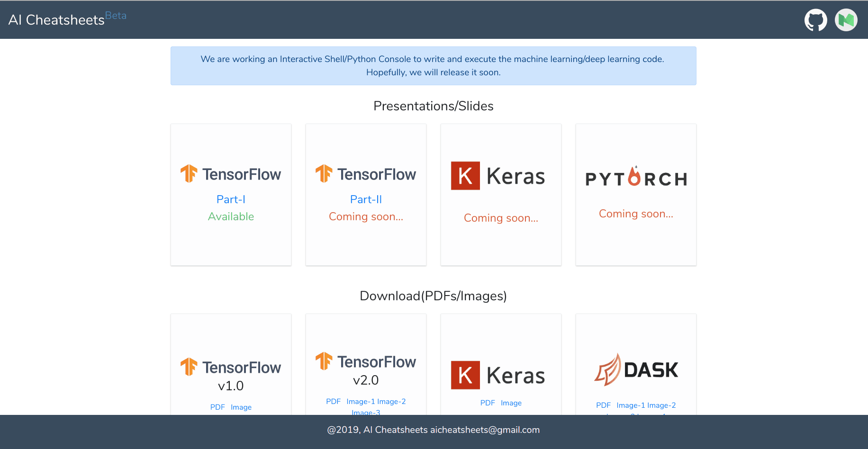Open the Part-I presentation link

[231, 199]
